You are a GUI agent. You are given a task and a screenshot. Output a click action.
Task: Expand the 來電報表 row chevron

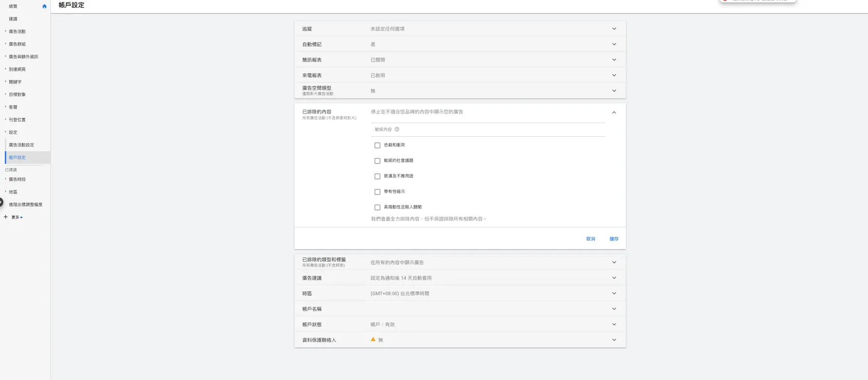pyautogui.click(x=614, y=76)
